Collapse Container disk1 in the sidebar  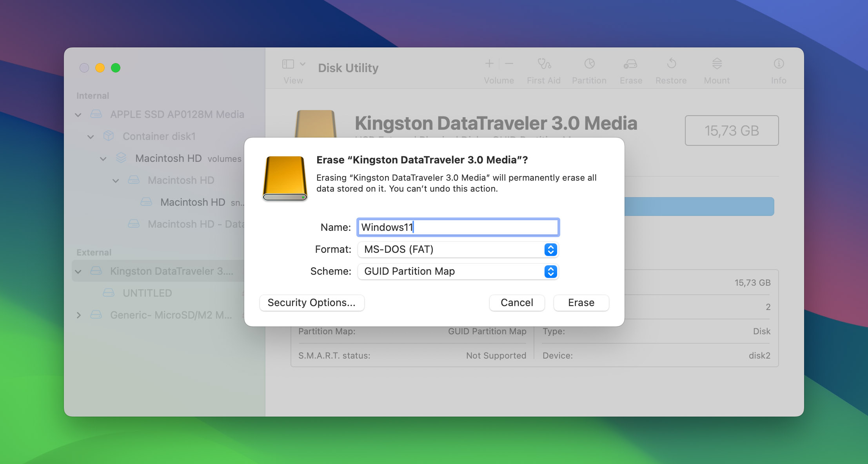[91, 136]
